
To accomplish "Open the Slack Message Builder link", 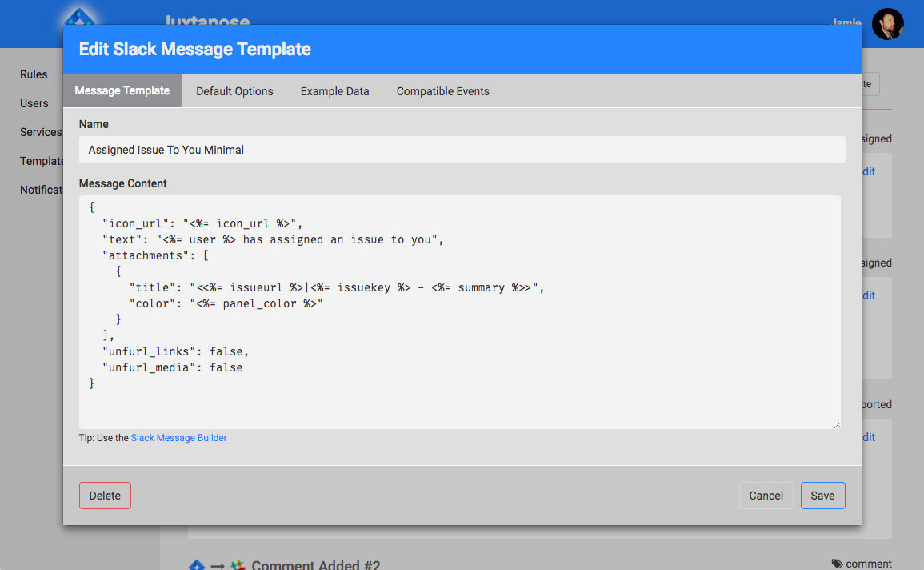I will [x=178, y=438].
